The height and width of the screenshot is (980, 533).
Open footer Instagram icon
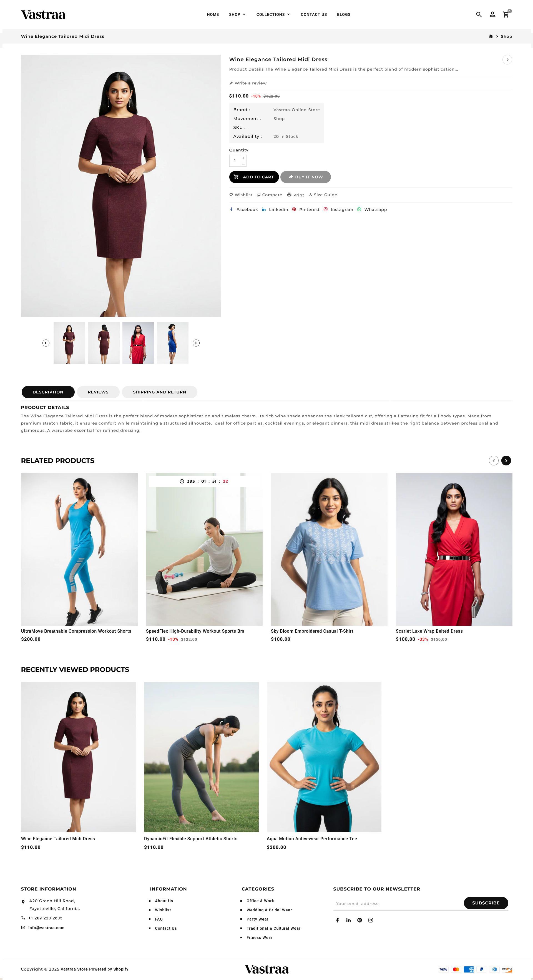[x=371, y=920]
